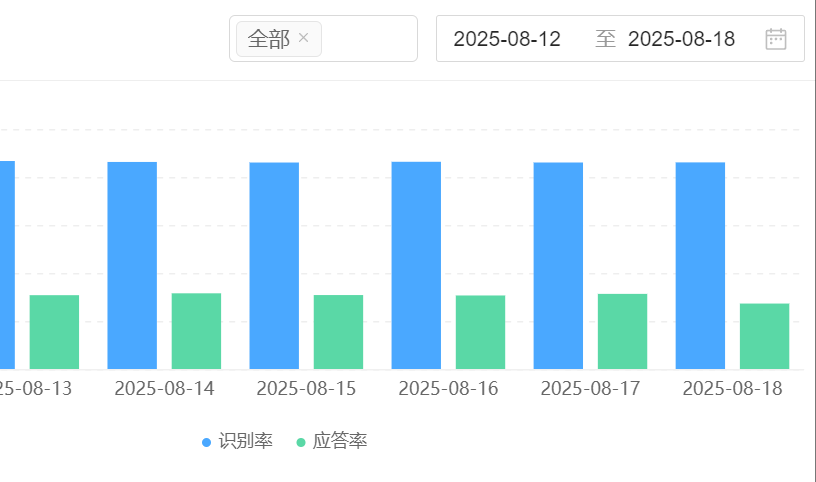Viewport: 816px width, 482px height.
Task: Click the green dot icon beside 应答率
Action: [x=301, y=442]
